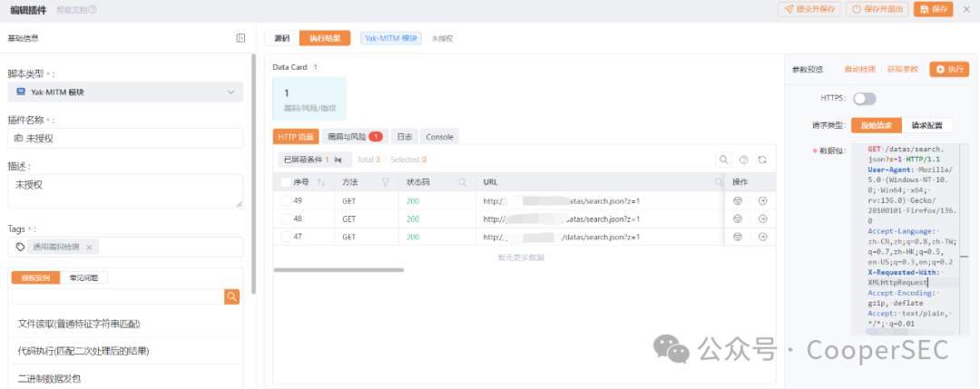
Task: Select the 请求配置 request type
Action: pyautogui.click(x=926, y=125)
